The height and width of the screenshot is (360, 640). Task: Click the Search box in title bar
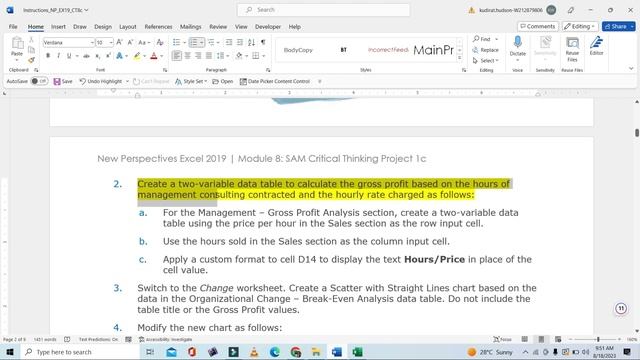coord(324,10)
